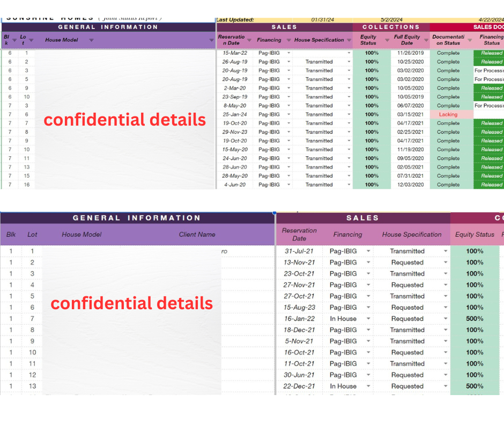504x423 pixels.
Task: Click the filter icon left of Reservation Date
Action: pos(212,40)
